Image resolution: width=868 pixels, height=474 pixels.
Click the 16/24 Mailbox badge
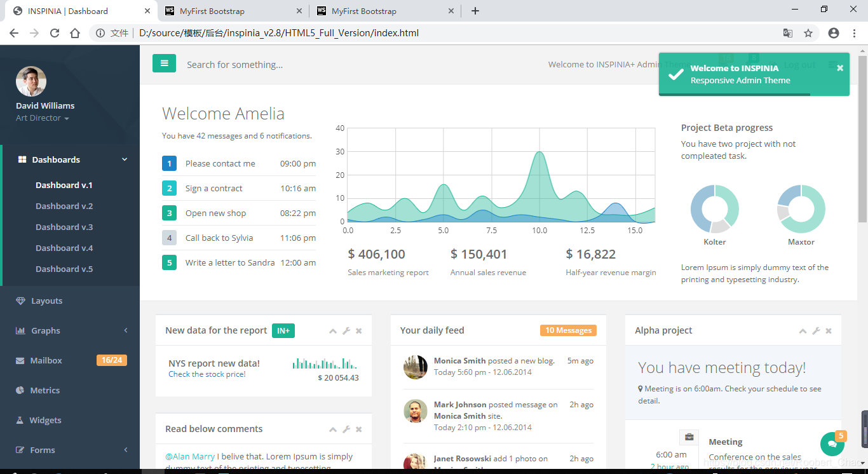tap(112, 360)
